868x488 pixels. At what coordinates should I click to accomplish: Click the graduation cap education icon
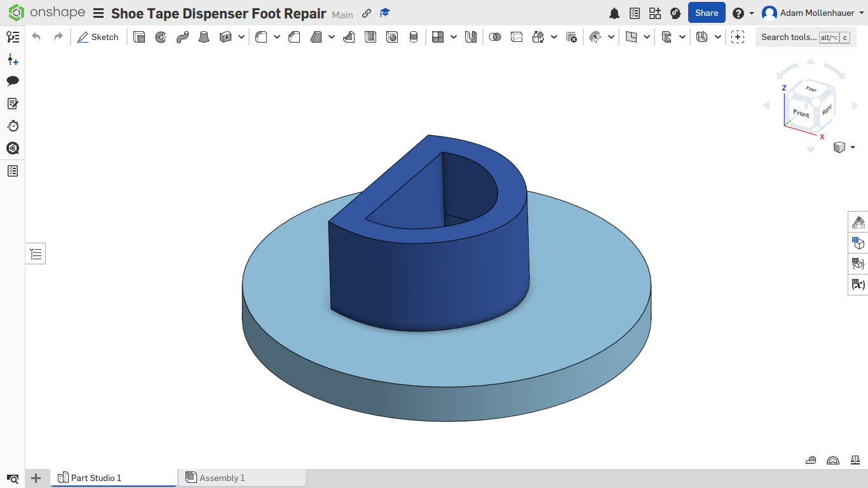(x=385, y=13)
